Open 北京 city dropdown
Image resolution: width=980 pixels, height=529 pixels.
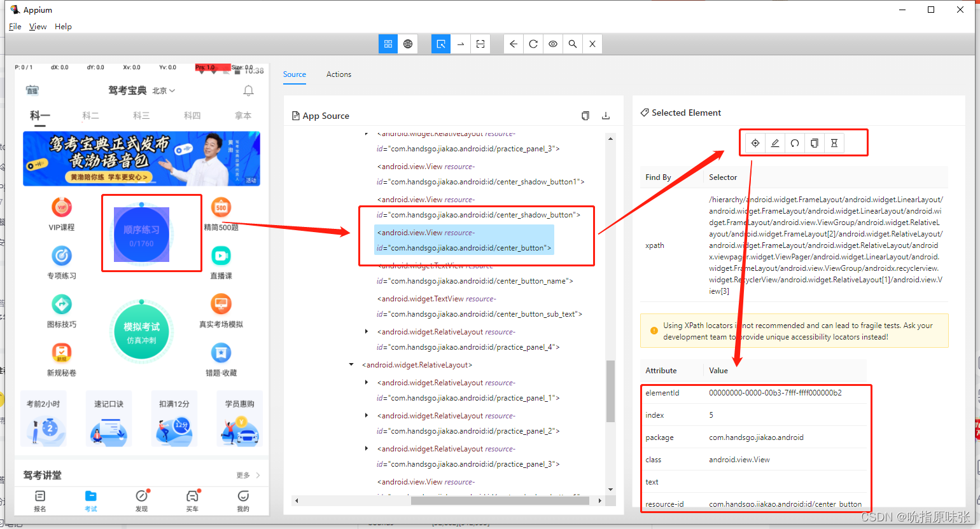tap(164, 91)
